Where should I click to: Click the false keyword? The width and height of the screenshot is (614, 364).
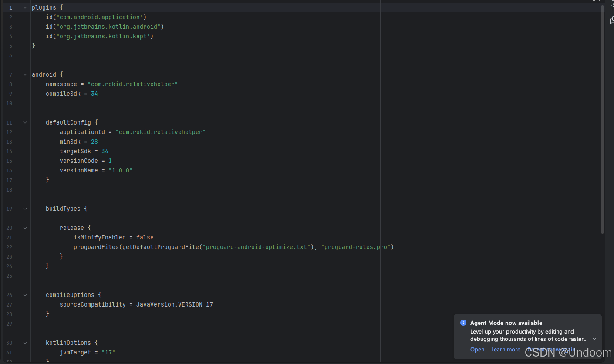145,237
